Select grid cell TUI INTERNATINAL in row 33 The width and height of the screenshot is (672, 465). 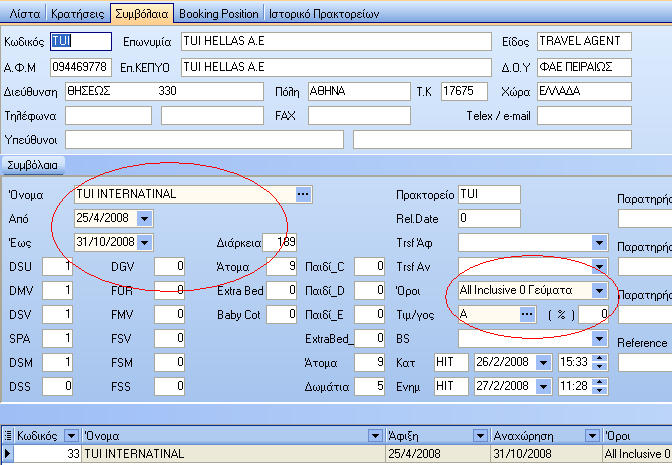point(234,454)
